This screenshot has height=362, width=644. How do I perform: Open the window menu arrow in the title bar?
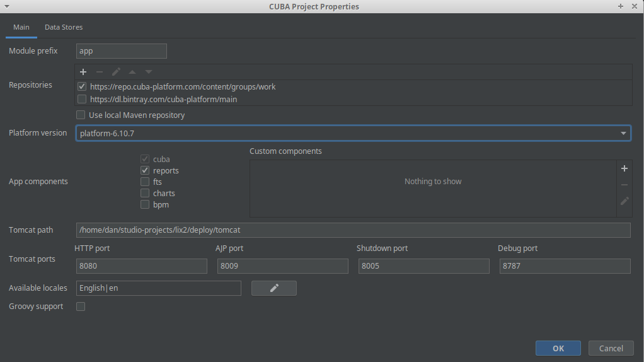6,6
